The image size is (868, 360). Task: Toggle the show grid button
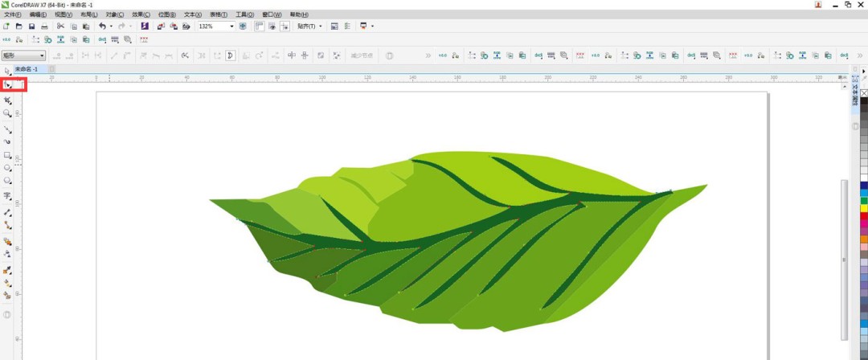tap(272, 27)
